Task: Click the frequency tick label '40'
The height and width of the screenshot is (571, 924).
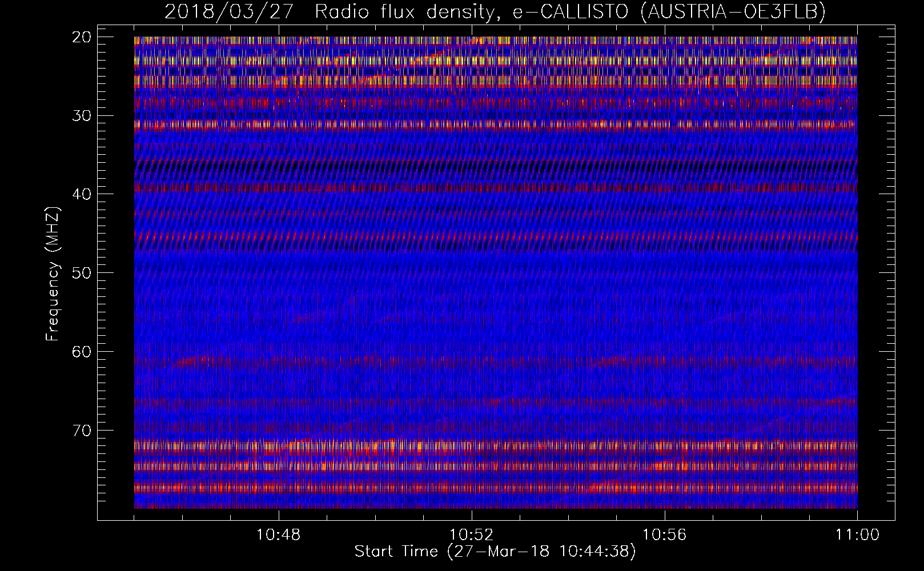Action: (x=82, y=194)
